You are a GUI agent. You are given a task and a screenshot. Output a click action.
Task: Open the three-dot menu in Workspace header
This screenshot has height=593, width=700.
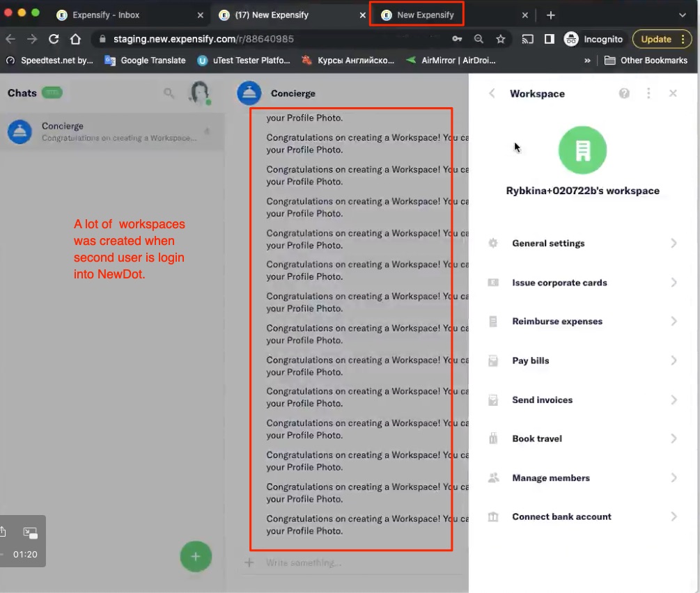(x=648, y=93)
